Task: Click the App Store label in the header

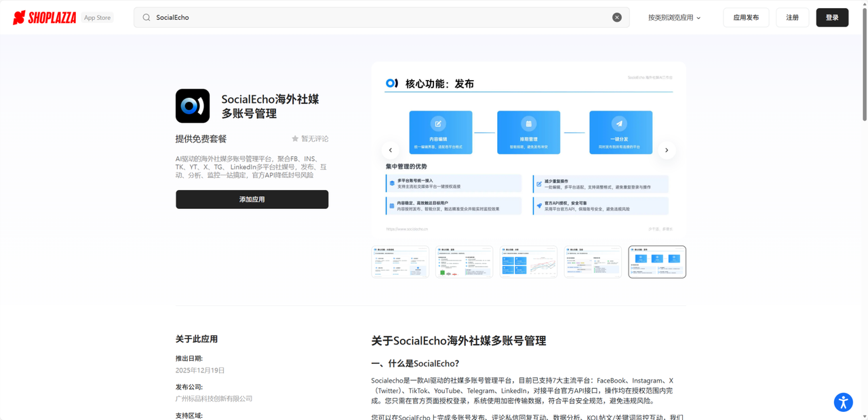Action: coord(96,17)
